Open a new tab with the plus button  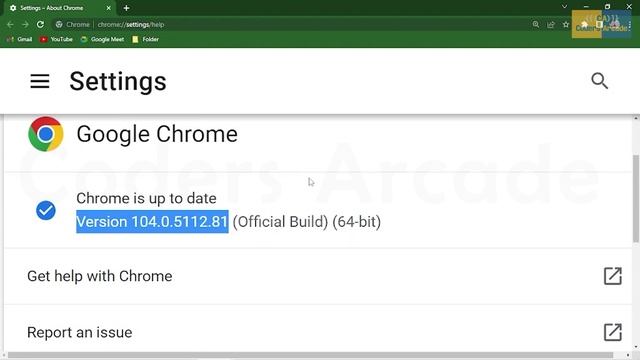(126, 8)
